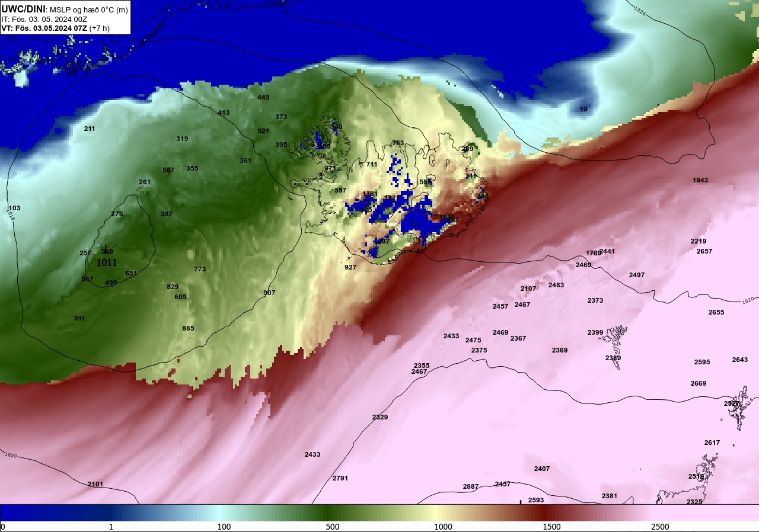This screenshot has width=759, height=532.
Task: Click the height value 2617
Action: pos(712,443)
